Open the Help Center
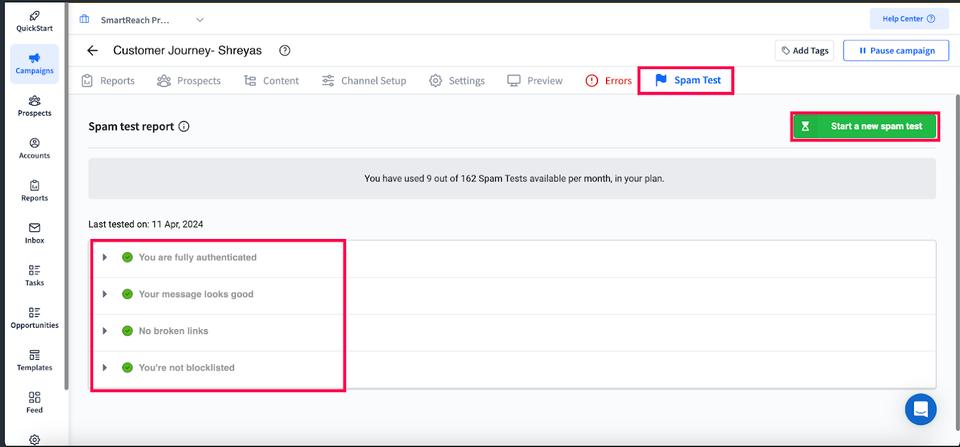Viewport: 960px width, 447px height. point(909,19)
